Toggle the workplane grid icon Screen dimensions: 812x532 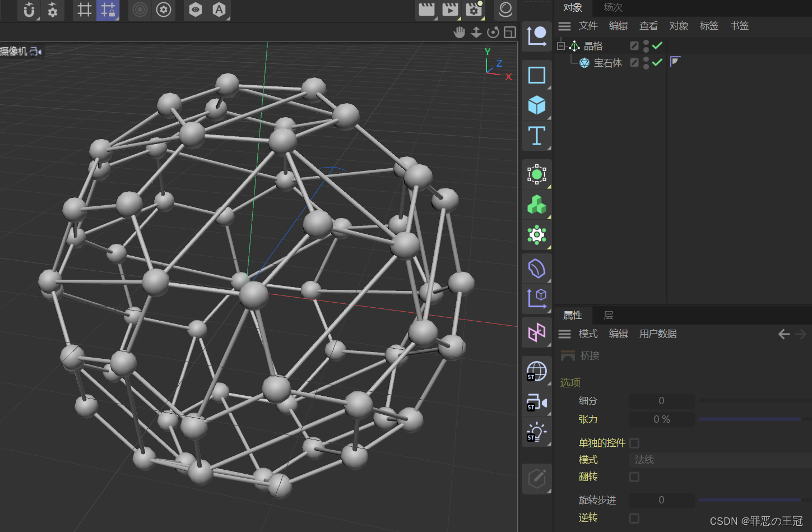[x=85, y=10]
